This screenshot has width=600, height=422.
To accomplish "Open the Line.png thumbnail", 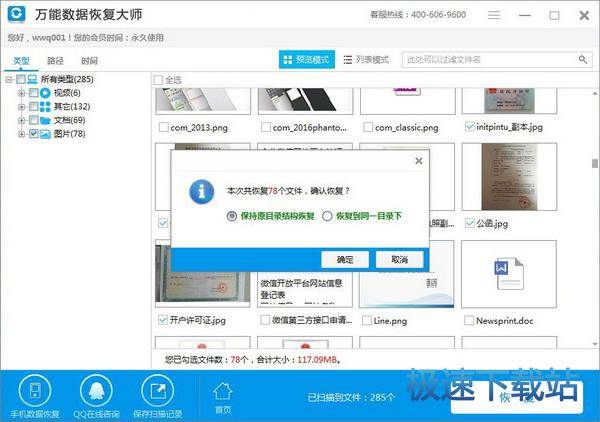I will (407, 290).
